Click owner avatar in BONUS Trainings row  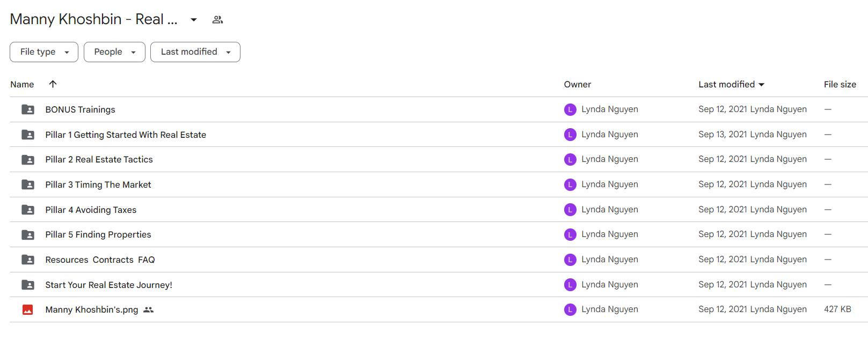coord(570,109)
